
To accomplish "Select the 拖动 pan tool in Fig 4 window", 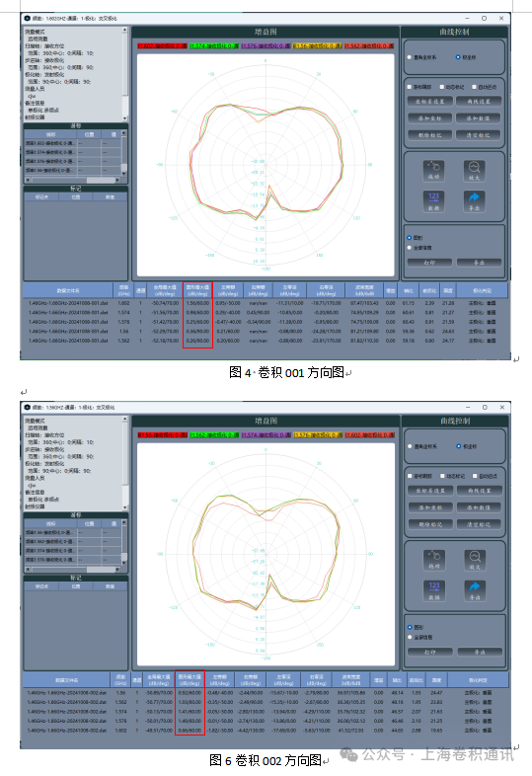I will coord(433,170).
